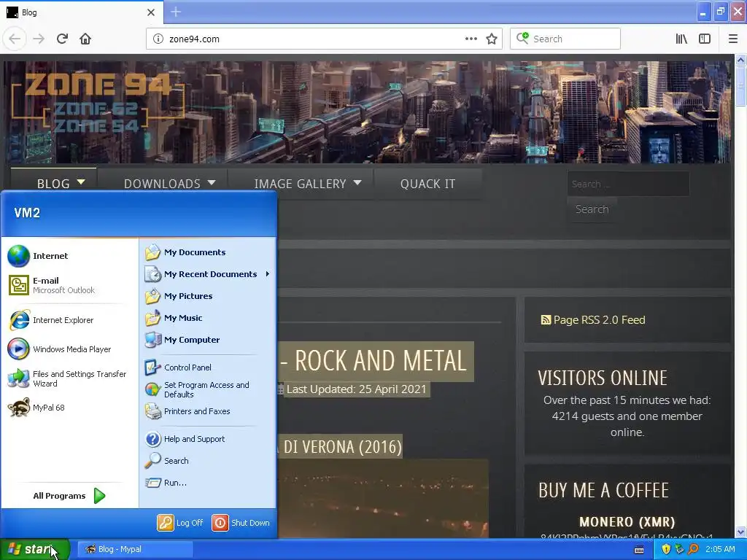Click the DI VERONA (2016) article title
The image size is (747, 560).
point(340,447)
